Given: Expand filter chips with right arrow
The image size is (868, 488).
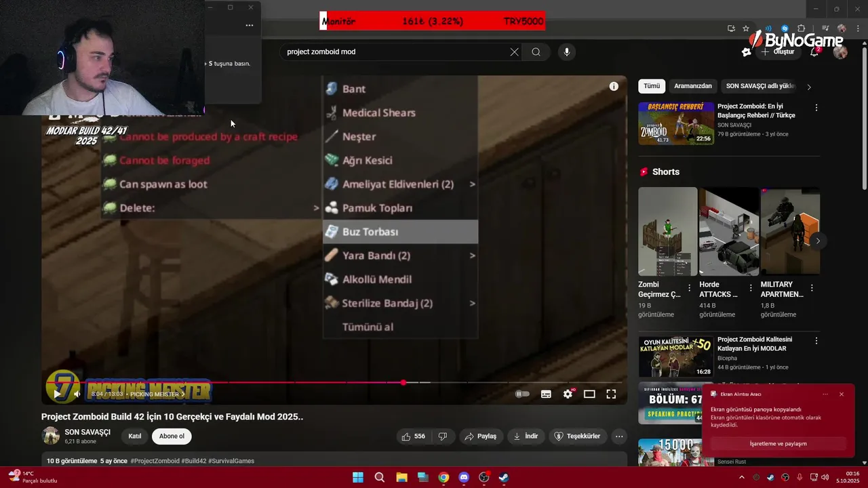Looking at the screenshot, I should click(808, 87).
